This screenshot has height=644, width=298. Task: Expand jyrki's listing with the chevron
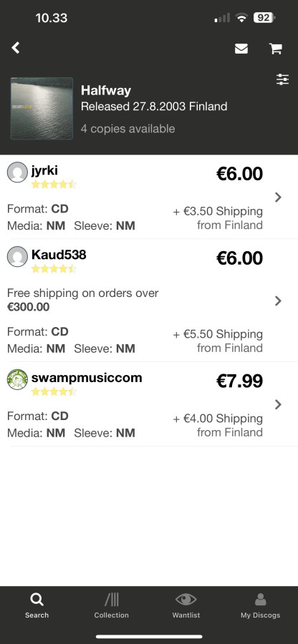click(x=278, y=197)
